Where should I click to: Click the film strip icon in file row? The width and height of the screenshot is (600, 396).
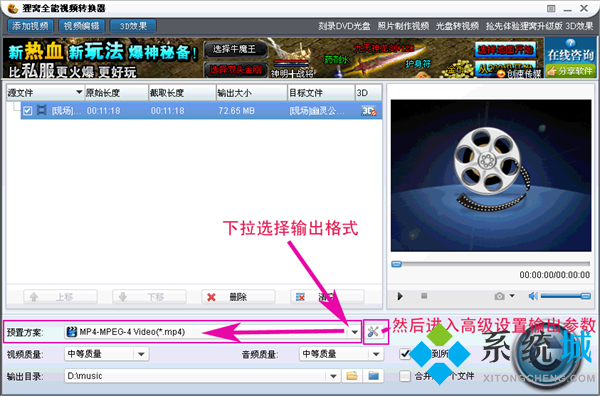(x=41, y=111)
